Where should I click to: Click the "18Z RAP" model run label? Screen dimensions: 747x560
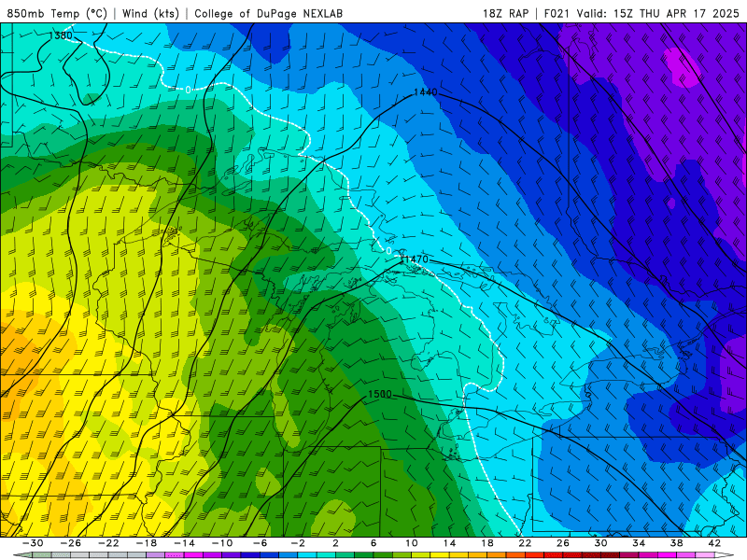tap(505, 13)
